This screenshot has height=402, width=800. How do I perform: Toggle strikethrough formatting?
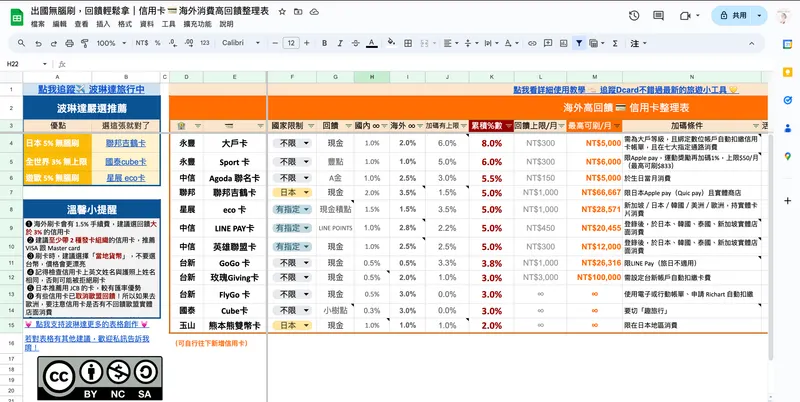coord(356,43)
